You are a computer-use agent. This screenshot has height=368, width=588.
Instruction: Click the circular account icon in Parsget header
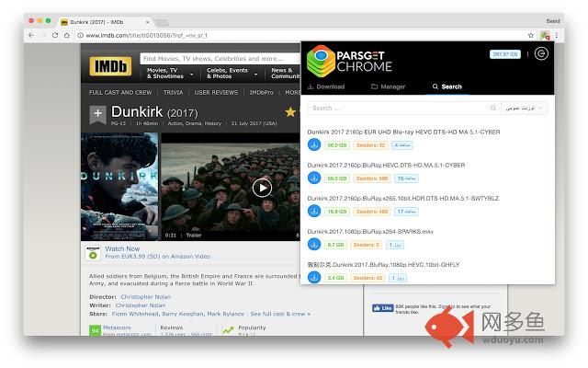coord(541,53)
